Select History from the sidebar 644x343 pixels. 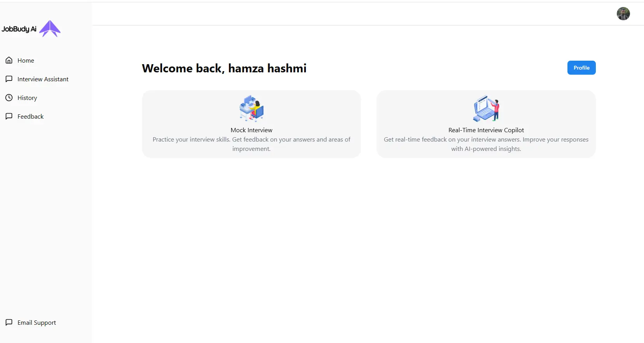click(x=27, y=98)
